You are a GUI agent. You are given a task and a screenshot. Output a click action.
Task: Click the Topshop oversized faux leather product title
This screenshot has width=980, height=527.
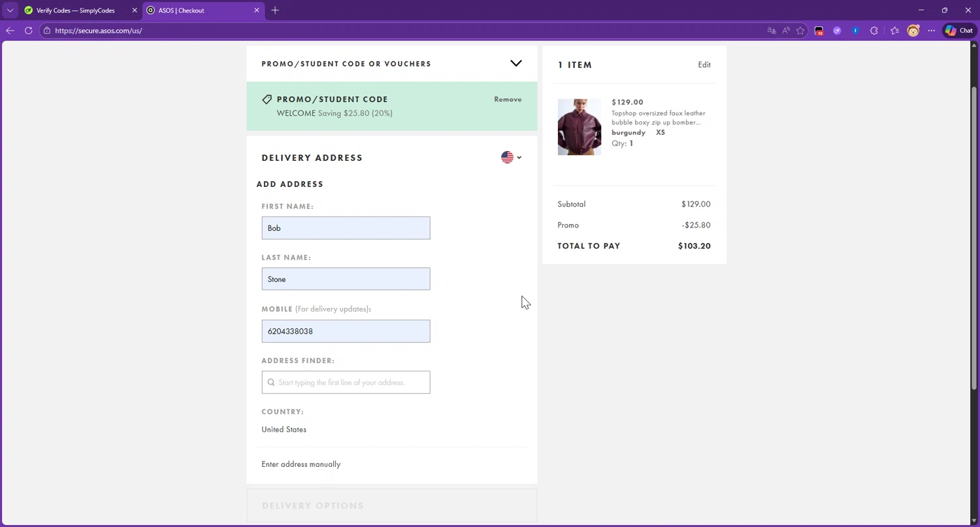click(x=659, y=118)
